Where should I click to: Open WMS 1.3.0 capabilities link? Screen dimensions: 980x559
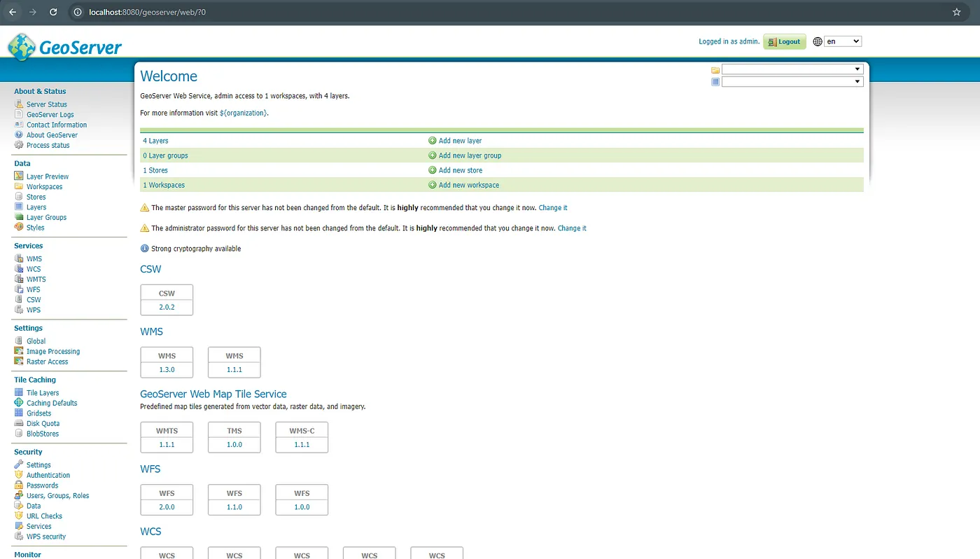(x=167, y=369)
